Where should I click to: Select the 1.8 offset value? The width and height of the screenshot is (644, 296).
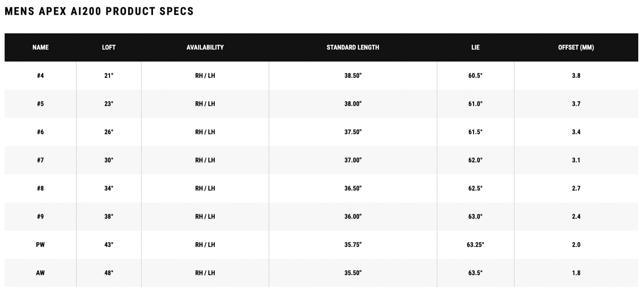576,273
